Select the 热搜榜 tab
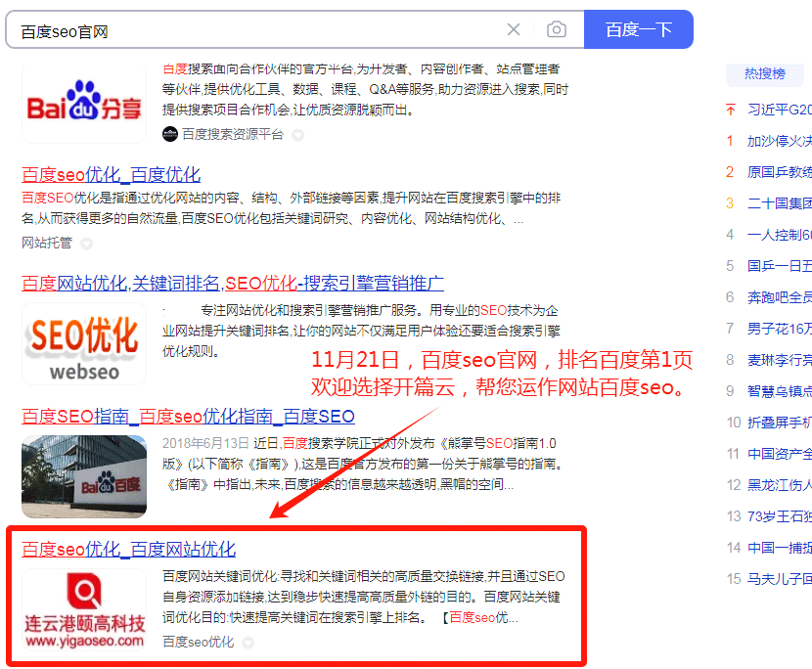The image size is (812, 669). (764, 73)
